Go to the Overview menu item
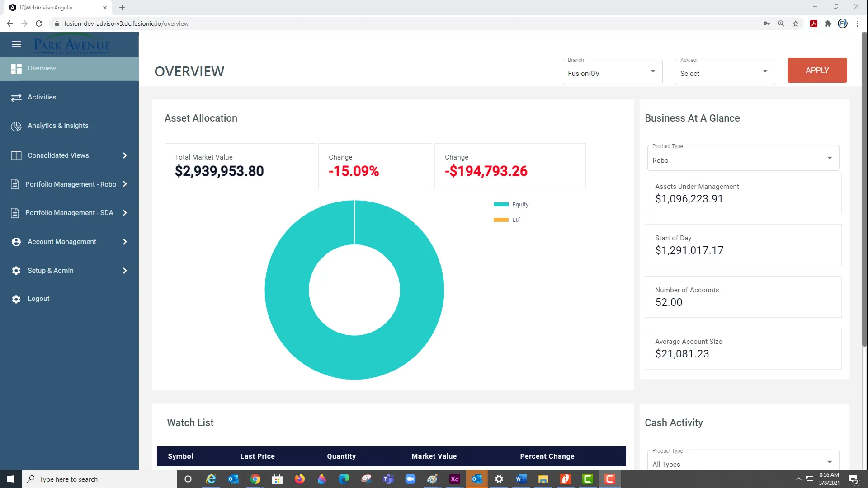This screenshot has width=868, height=488. click(x=69, y=69)
